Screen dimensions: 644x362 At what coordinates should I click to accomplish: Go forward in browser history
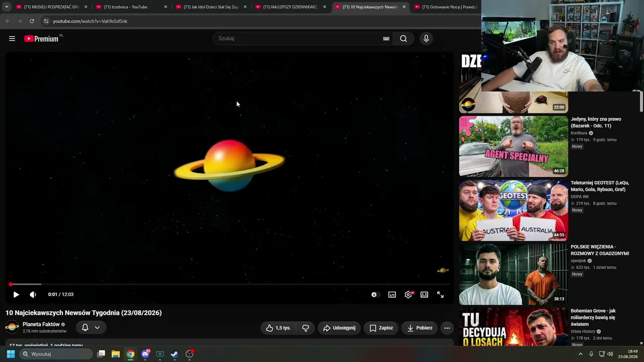pyautogui.click(x=20, y=21)
